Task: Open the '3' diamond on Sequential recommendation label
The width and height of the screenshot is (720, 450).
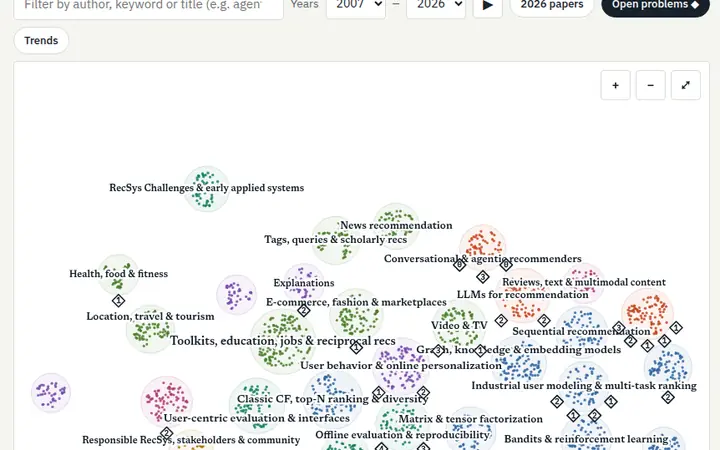Action: tap(619, 328)
